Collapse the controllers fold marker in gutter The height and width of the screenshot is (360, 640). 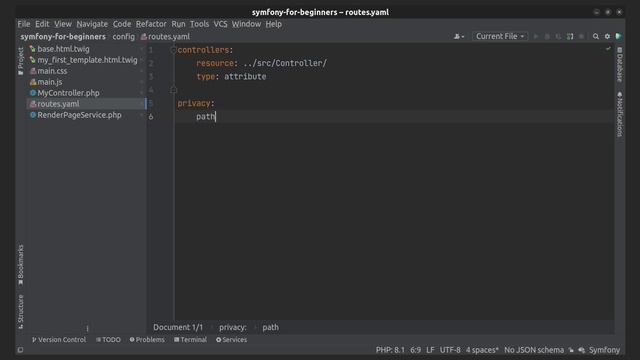click(173, 50)
